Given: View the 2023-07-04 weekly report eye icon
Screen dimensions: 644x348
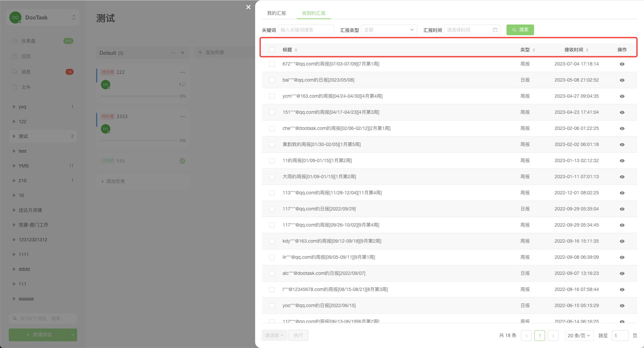Looking at the screenshot, I should pyautogui.click(x=622, y=64).
